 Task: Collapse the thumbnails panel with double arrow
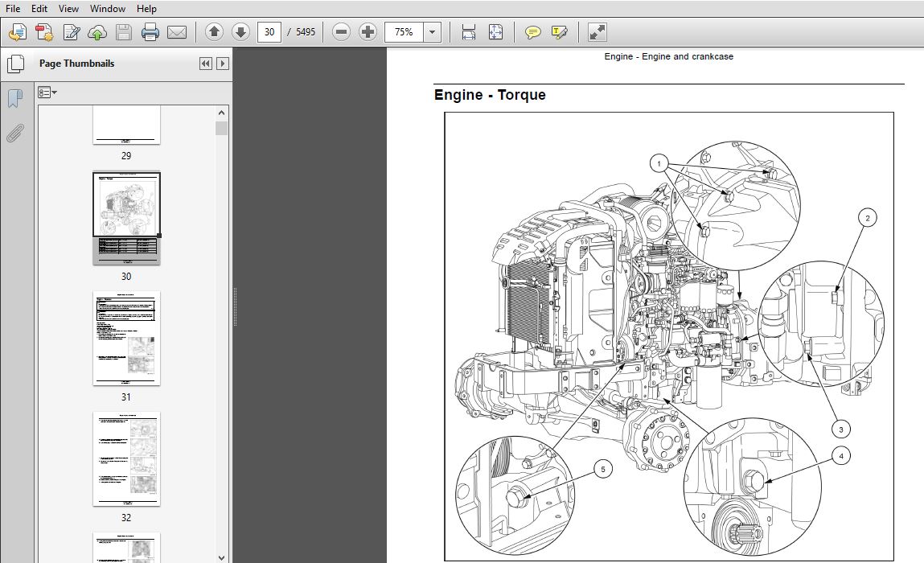point(206,64)
